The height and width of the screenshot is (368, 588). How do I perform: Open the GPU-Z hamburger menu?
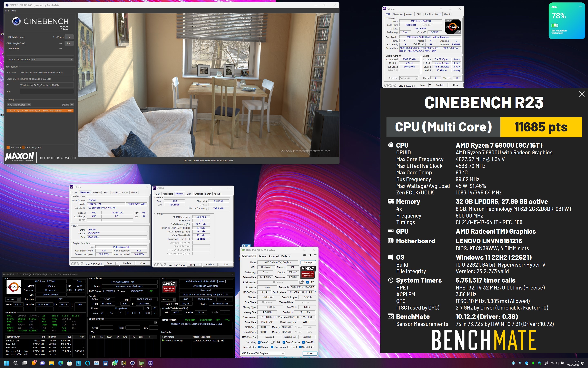[315, 255]
